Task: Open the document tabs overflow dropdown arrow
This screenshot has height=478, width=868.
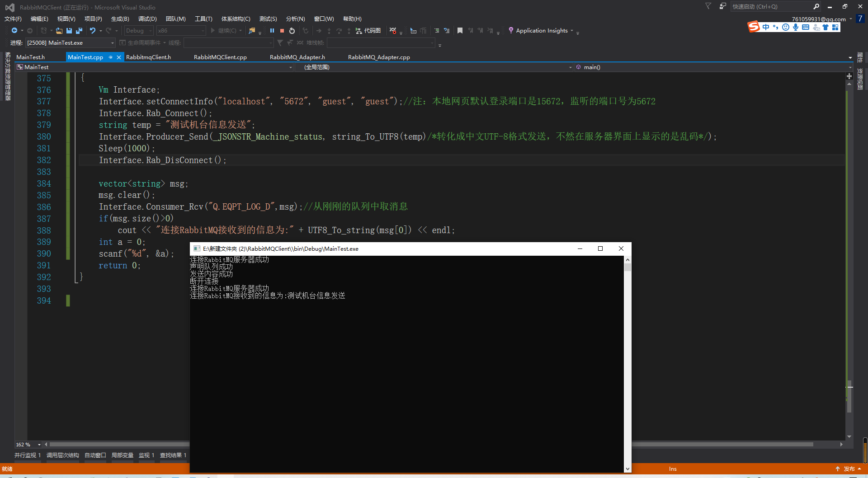Action: coord(850,57)
